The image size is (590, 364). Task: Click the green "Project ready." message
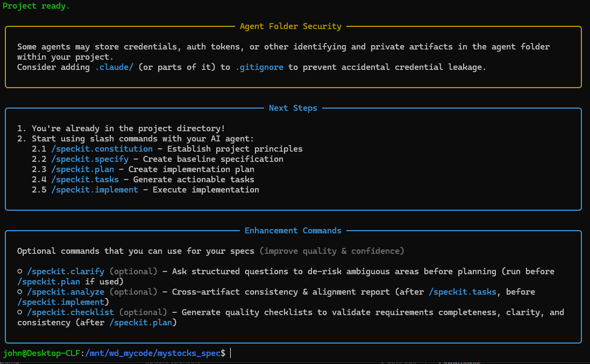37,6
